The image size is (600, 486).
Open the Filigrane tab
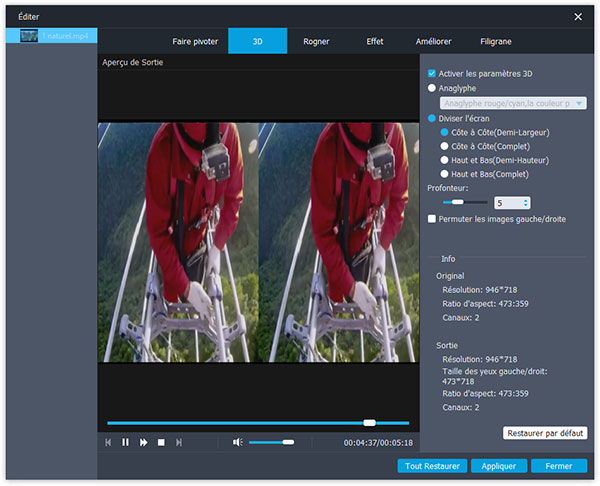(x=494, y=41)
